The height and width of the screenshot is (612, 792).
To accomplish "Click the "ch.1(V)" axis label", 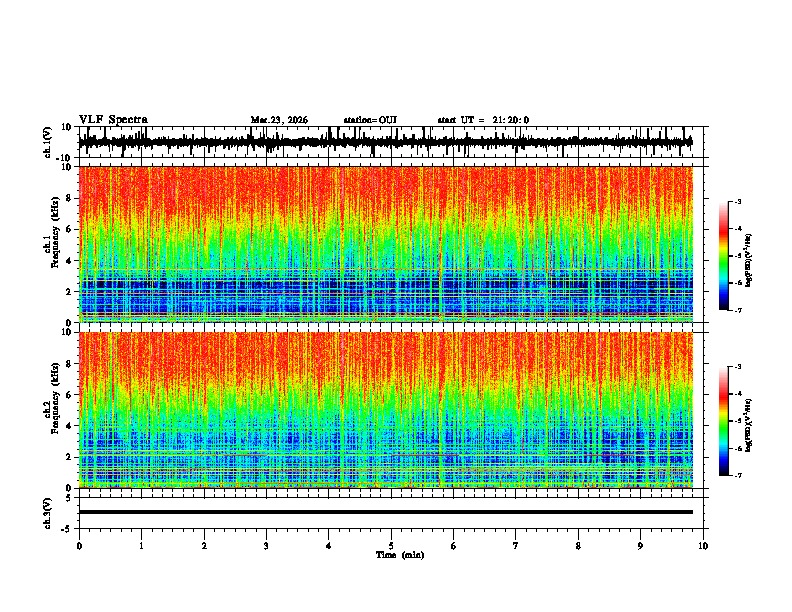I will point(48,142).
